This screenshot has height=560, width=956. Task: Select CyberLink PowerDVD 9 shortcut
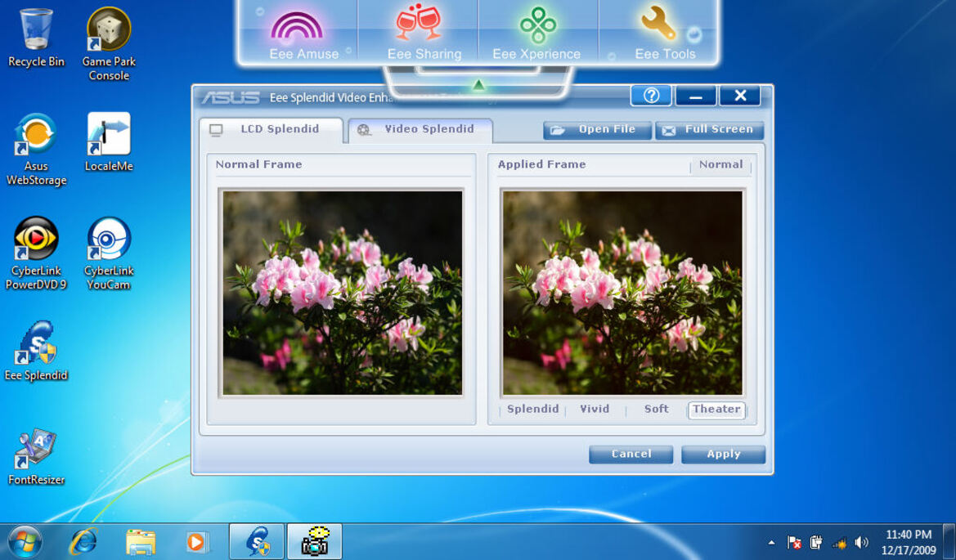[x=36, y=253]
